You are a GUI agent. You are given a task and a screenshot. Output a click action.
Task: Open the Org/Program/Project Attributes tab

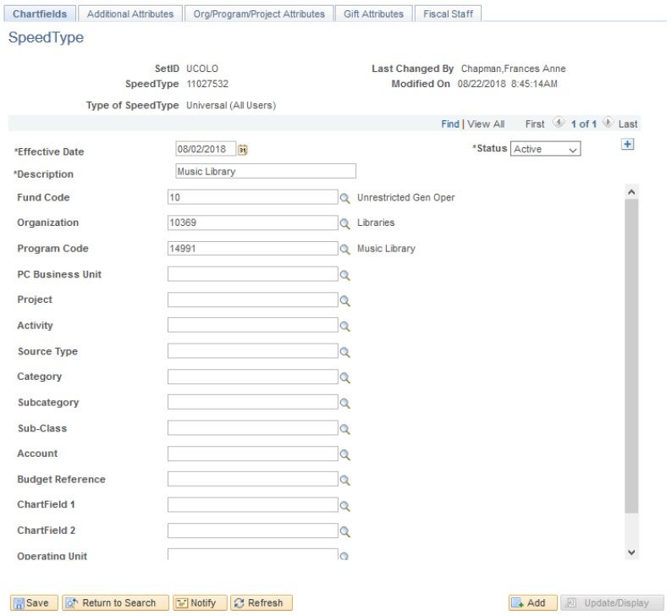pyautogui.click(x=259, y=14)
